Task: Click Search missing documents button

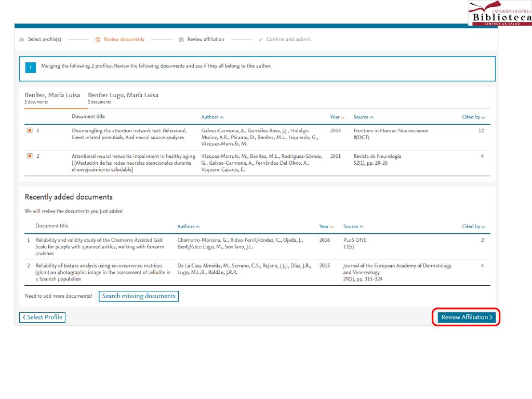Action: point(139,296)
